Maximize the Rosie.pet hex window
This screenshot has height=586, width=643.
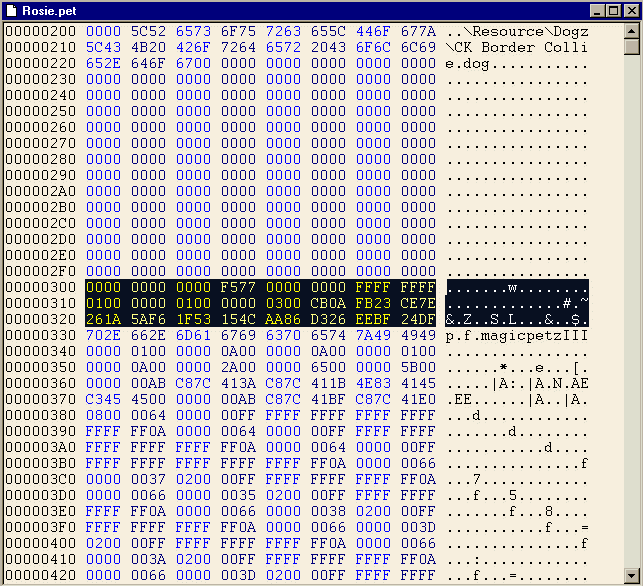(613, 10)
